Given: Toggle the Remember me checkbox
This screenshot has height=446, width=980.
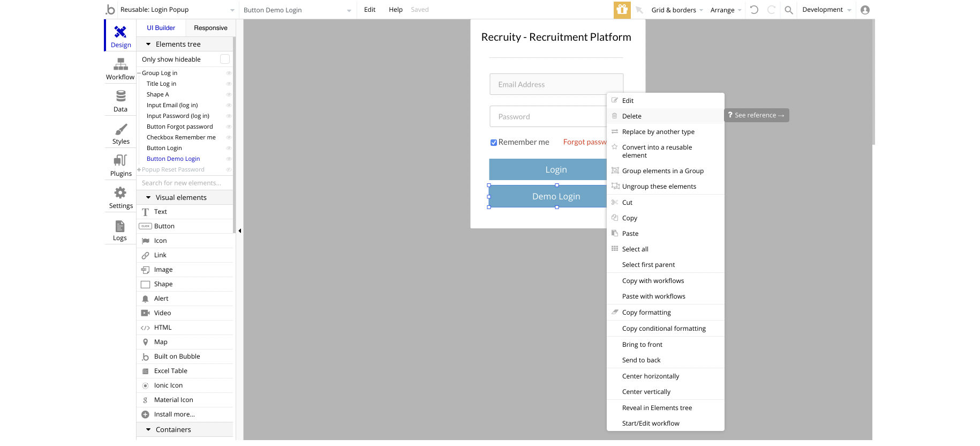Looking at the screenshot, I should pyautogui.click(x=494, y=143).
